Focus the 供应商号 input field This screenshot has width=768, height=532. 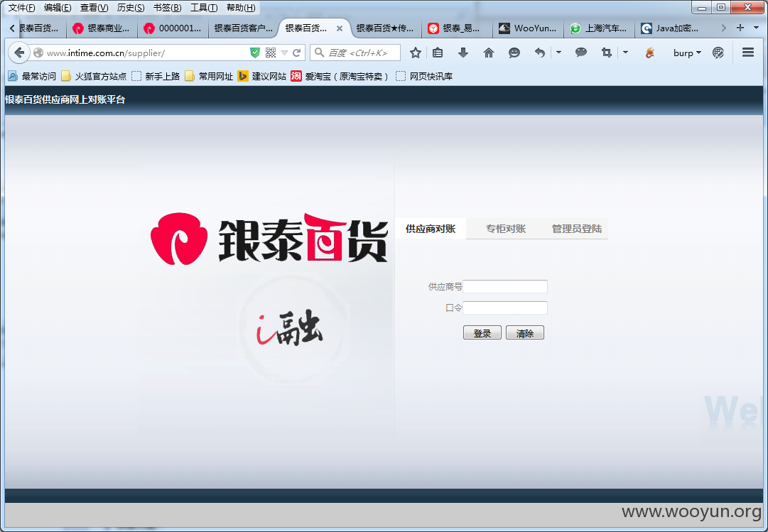505,286
